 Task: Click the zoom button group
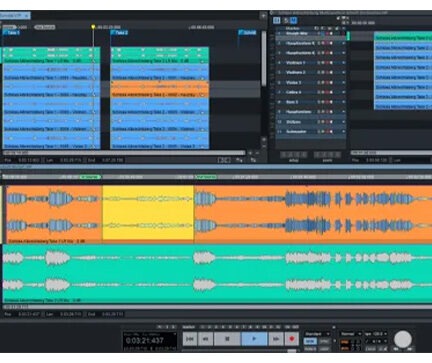tap(328, 155)
